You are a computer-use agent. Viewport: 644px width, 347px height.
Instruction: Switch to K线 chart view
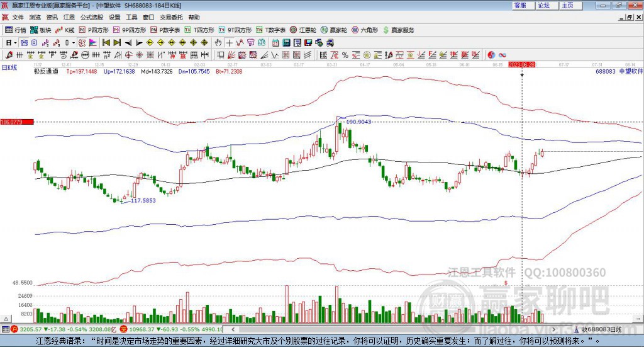point(65,30)
